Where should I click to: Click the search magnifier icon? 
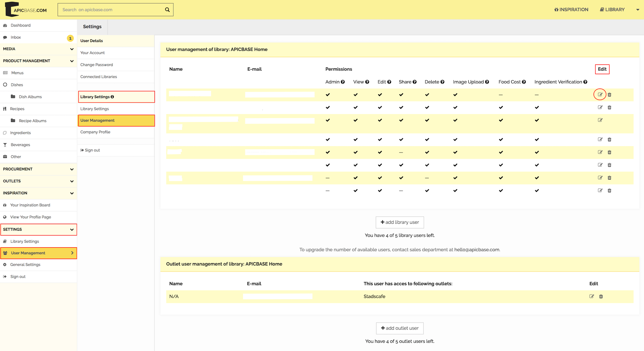click(167, 10)
